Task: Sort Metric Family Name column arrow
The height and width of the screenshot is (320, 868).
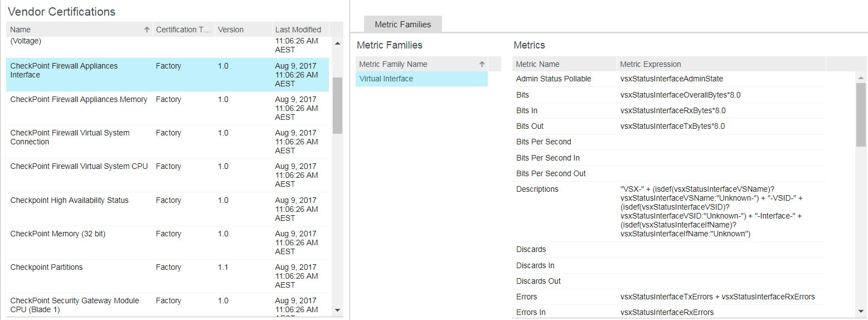Action: point(482,64)
